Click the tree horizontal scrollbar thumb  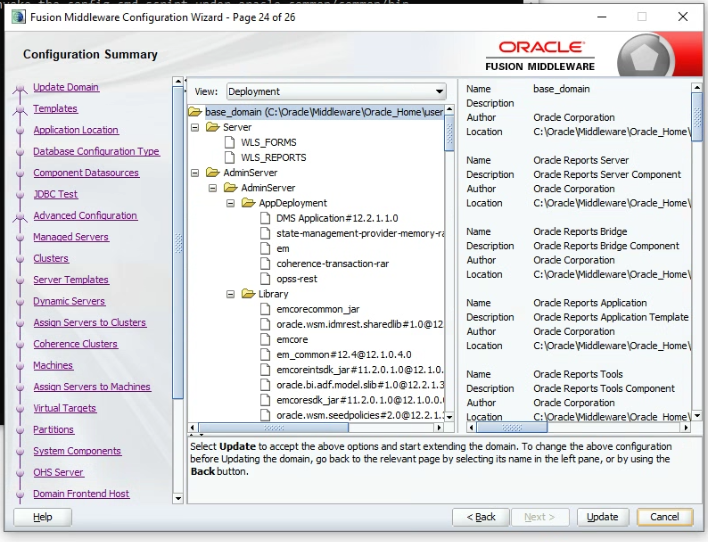274,427
